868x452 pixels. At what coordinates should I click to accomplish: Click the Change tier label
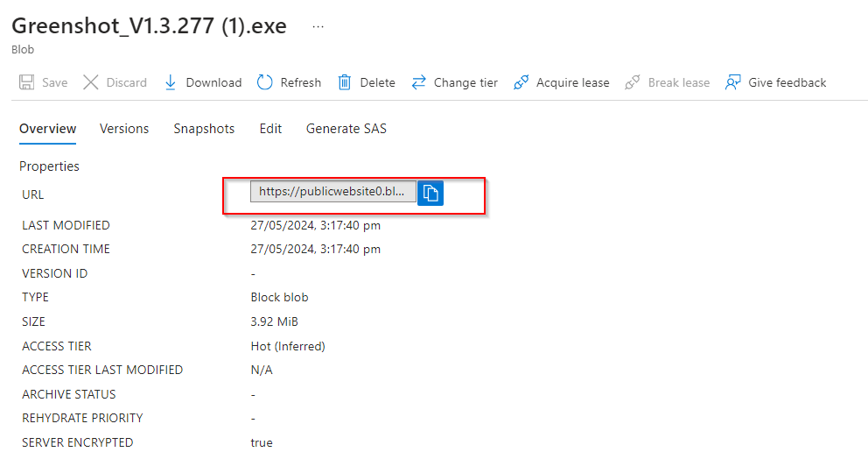click(x=465, y=82)
